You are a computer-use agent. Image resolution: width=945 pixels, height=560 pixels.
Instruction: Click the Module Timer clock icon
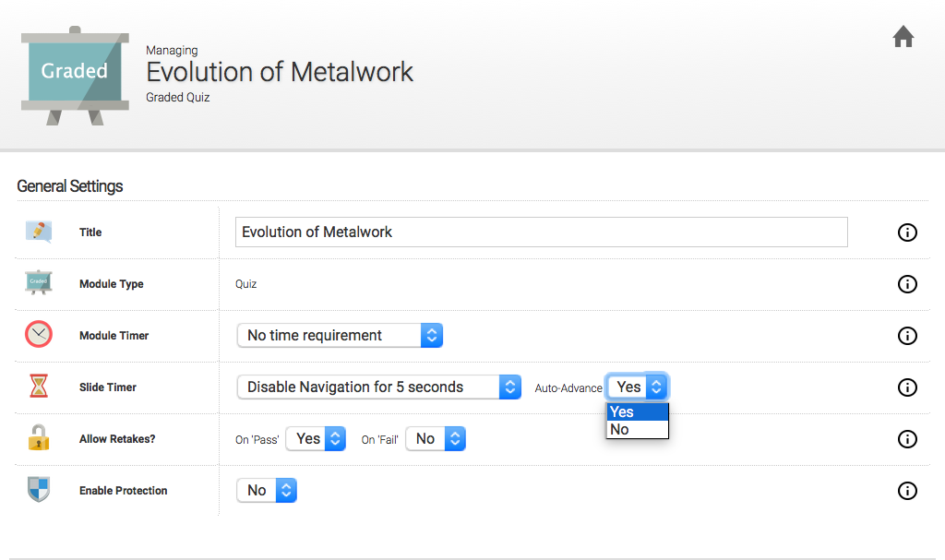click(39, 335)
